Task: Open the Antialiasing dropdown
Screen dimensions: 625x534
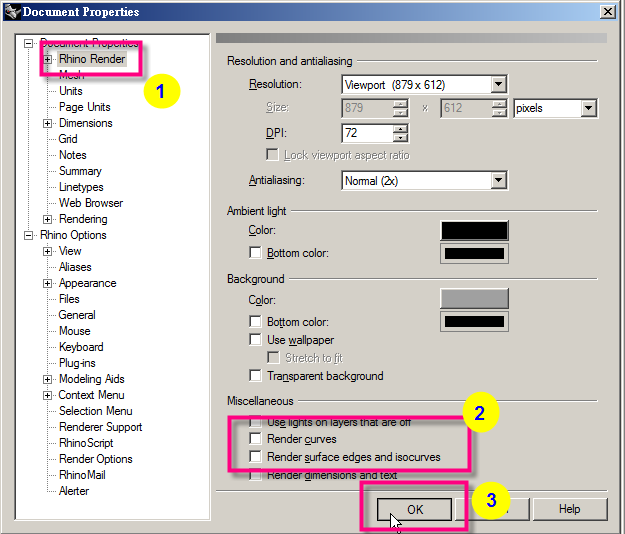Action: coord(498,181)
